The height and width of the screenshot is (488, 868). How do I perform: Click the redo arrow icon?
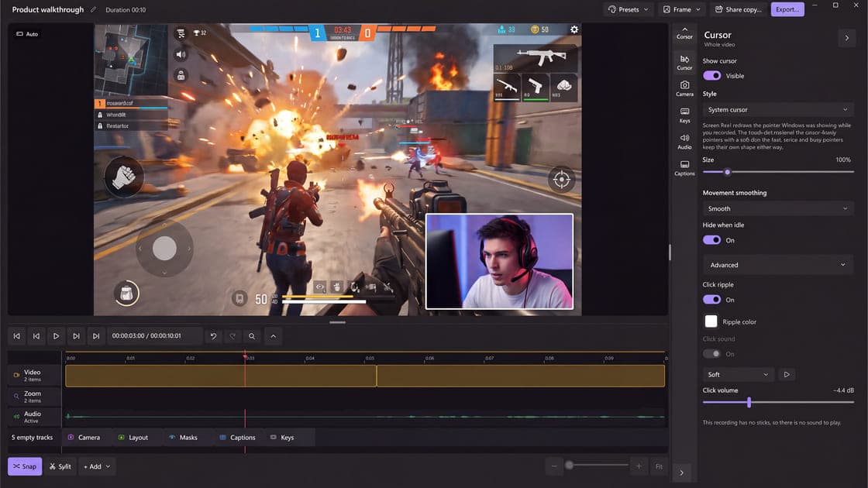click(x=232, y=336)
